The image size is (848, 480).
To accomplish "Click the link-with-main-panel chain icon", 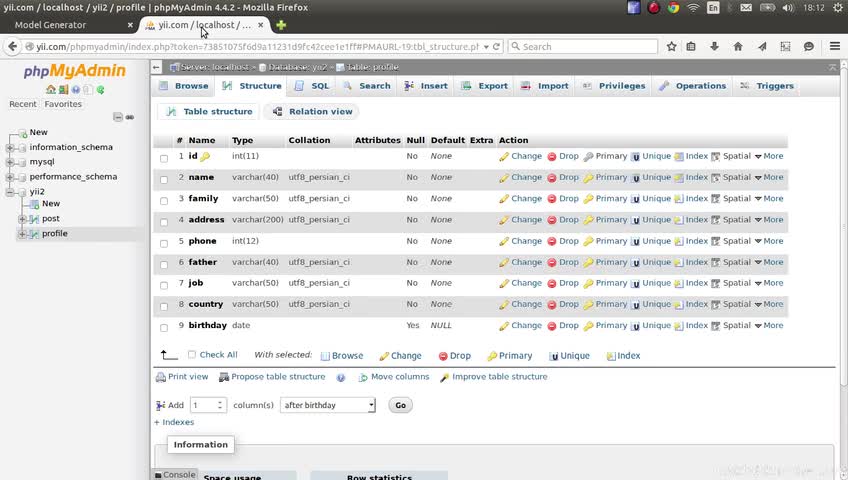I will [x=130, y=117].
